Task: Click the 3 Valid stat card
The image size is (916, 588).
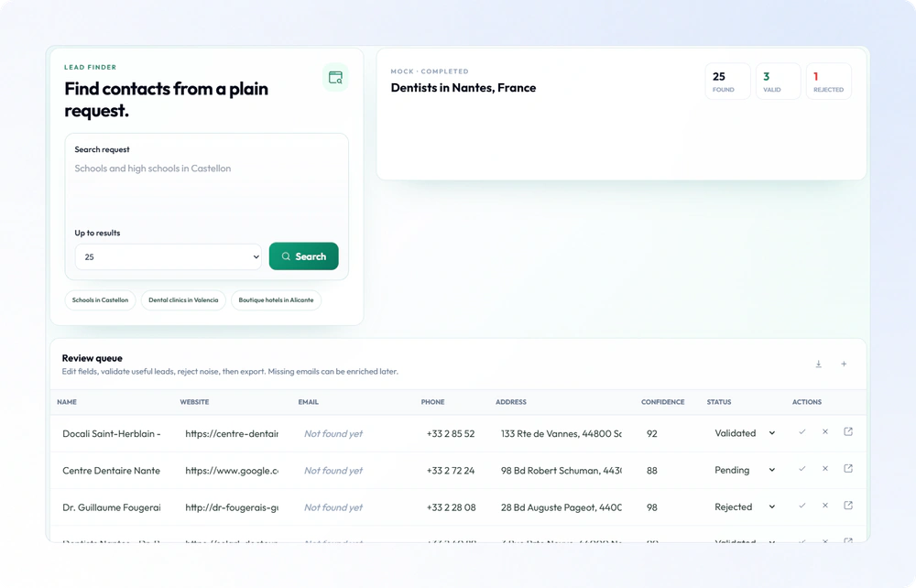Action: [778, 82]
